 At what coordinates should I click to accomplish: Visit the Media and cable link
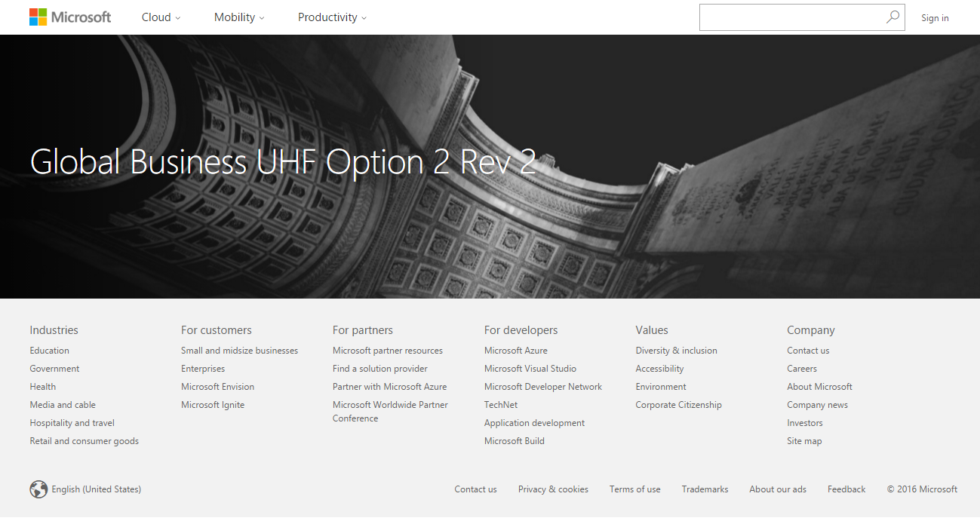point(63,405)
